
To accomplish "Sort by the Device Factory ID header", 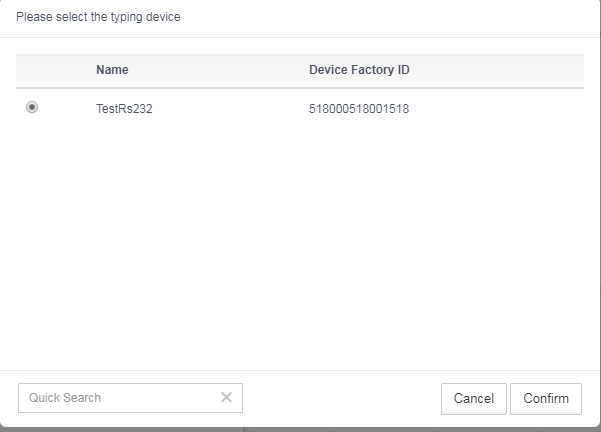I will point(359,70).
